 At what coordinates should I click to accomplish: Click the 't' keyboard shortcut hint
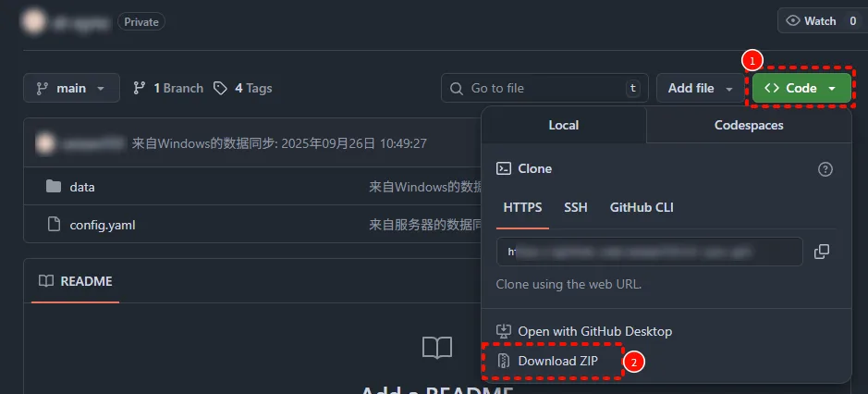pos(632,88)
